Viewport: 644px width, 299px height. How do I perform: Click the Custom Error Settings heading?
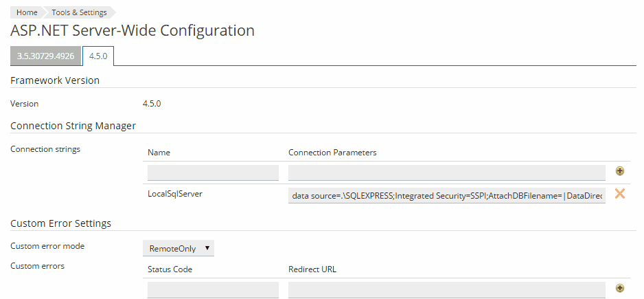pos(61,223)
